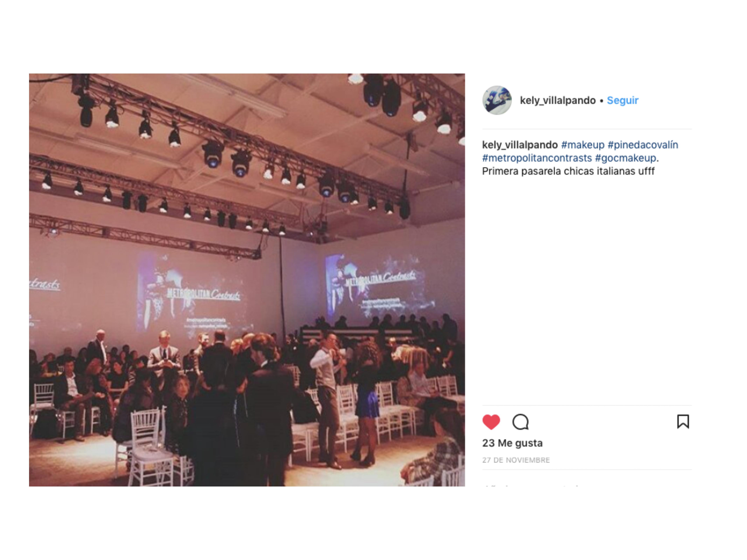View the 23 Me gusta likes list

coord(512,443)
